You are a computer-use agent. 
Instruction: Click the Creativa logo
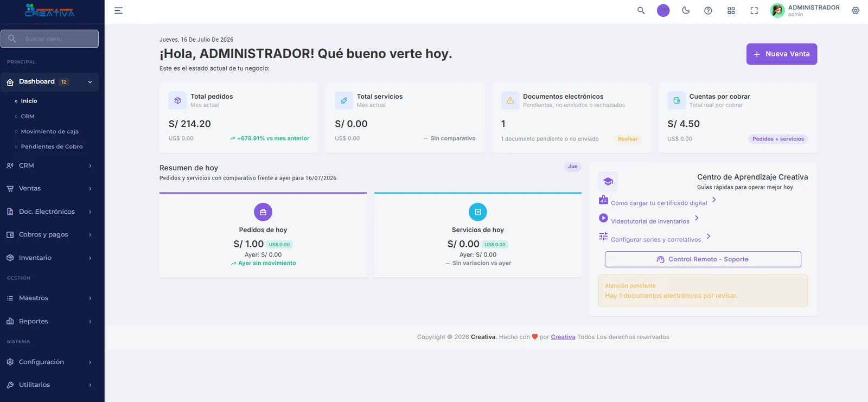49,11
